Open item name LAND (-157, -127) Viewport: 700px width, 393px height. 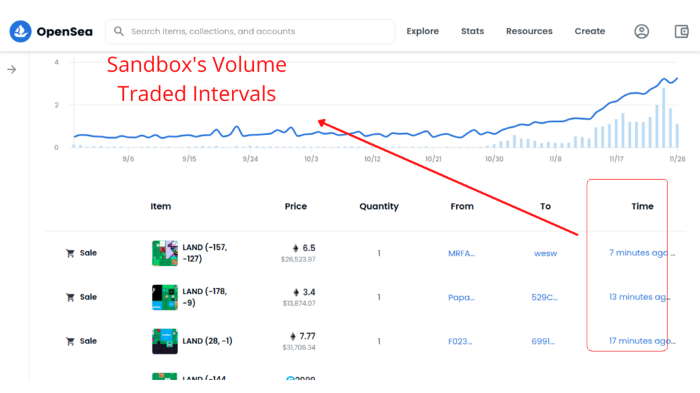click(205, 253)
